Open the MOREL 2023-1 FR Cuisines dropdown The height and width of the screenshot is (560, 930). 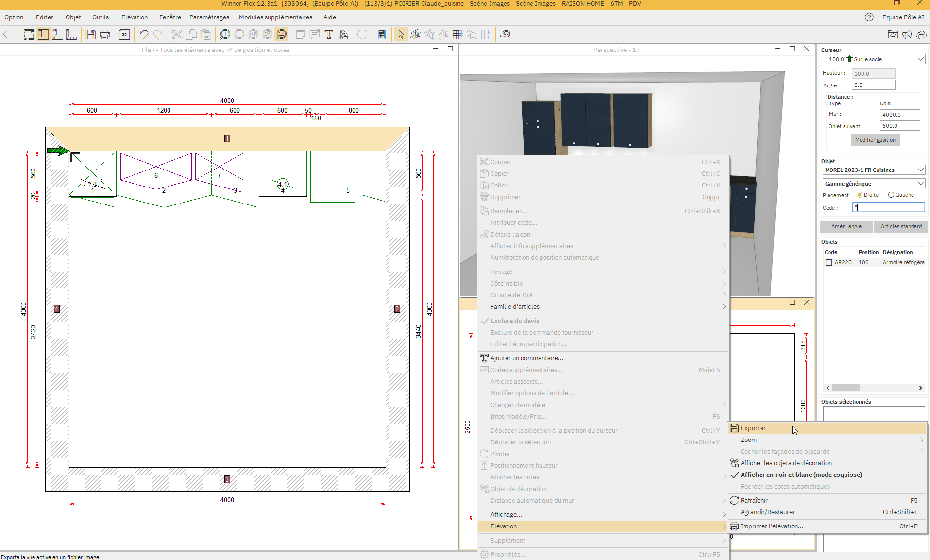pos(874,170)
